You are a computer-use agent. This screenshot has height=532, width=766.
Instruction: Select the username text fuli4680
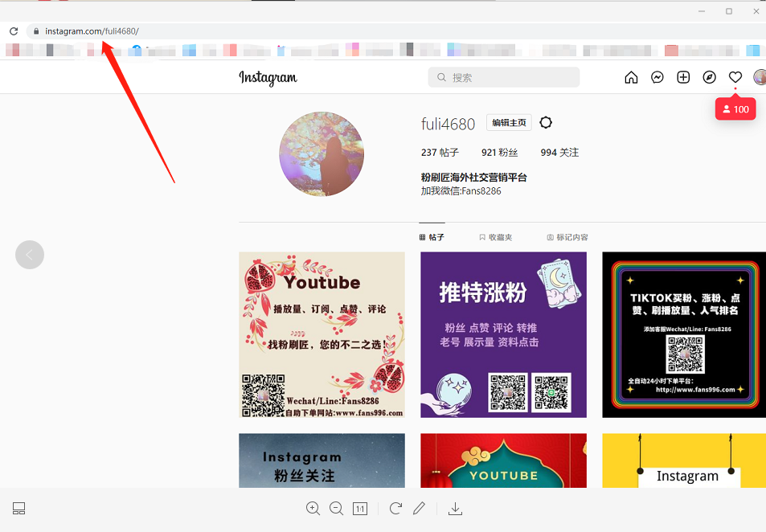[448, 124]
